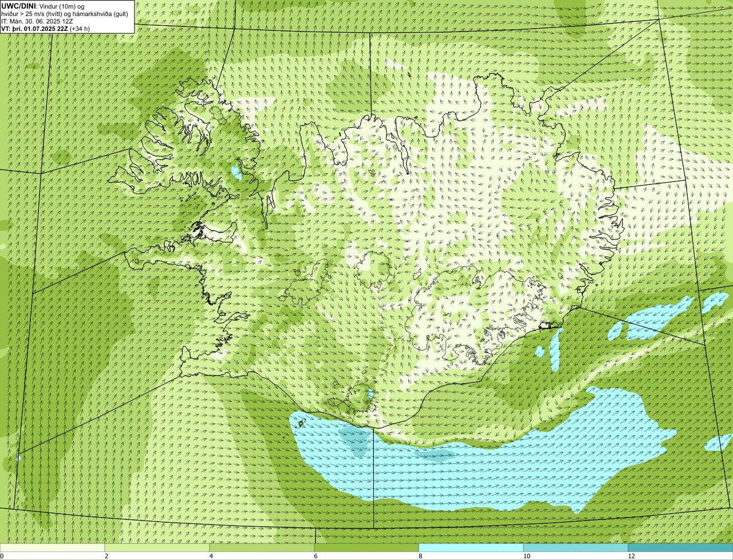
Task: Click the 'IT: Mán. 30. 06. 2025 12Z' line
Action: pos(37,21)
